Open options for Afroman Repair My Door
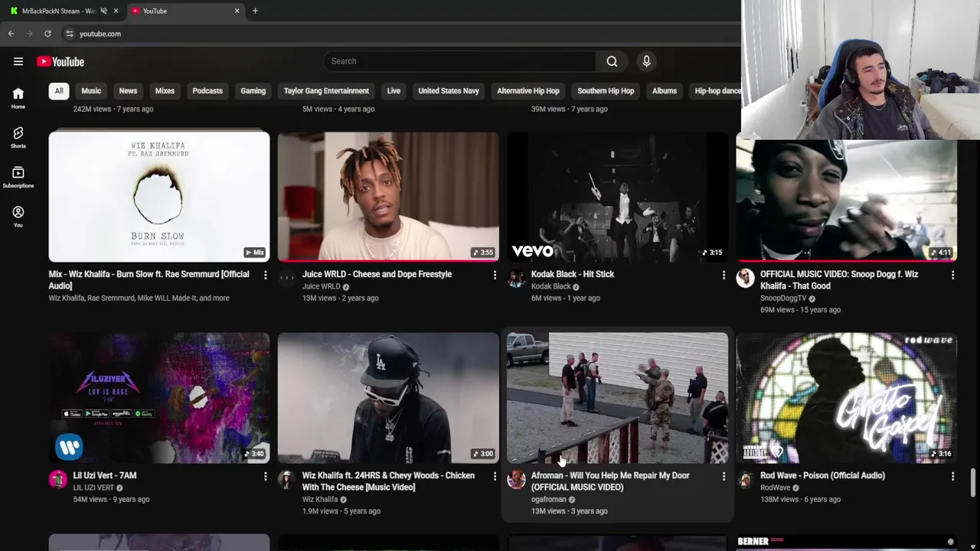The width and height of the screenshot is (980, 551). [x=724, y=476]
